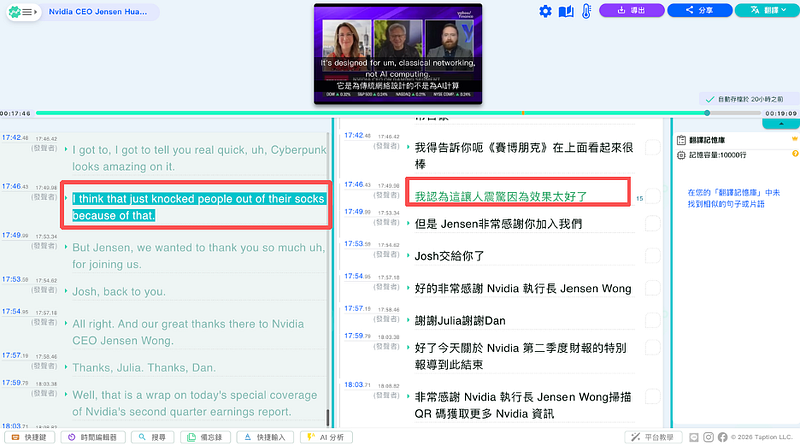The height and width of the screenshot is (444, 800).
Task: Tick the checkbox for 但是 Jensen非常感謝你加入我們
Action: 653,223
